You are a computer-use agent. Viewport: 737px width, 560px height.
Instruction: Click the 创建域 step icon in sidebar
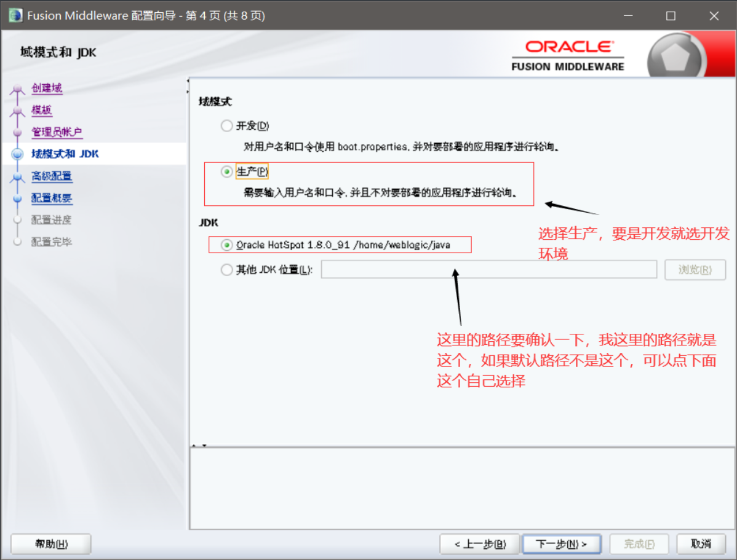click(18, 88)
